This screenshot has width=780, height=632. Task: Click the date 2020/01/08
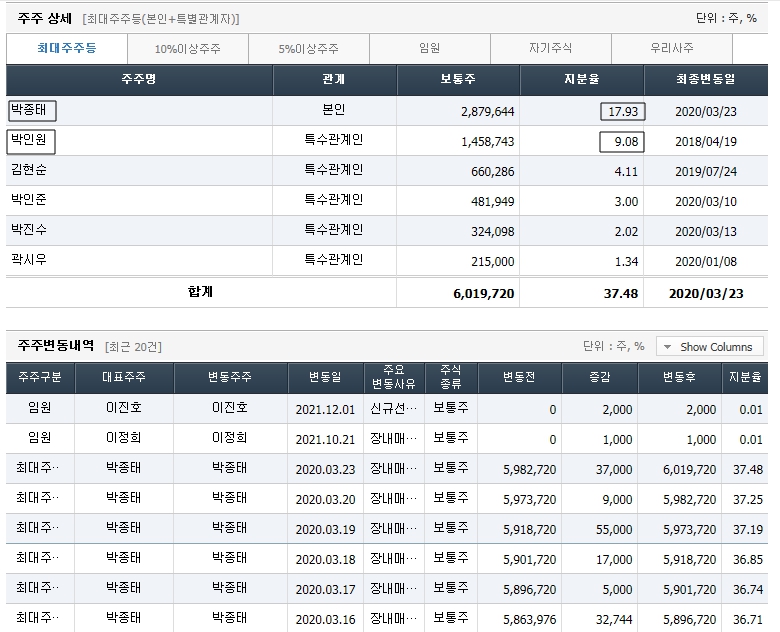(706, 262)
